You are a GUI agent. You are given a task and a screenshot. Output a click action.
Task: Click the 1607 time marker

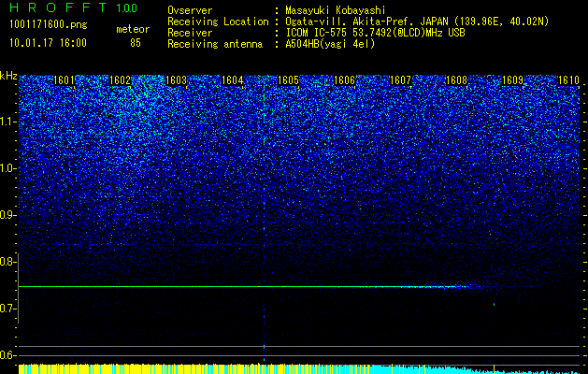[x=400, y=79]
